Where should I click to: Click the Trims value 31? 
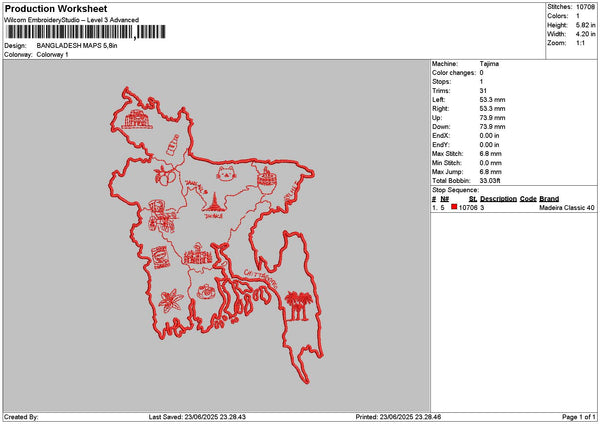[x=483, y=91]
